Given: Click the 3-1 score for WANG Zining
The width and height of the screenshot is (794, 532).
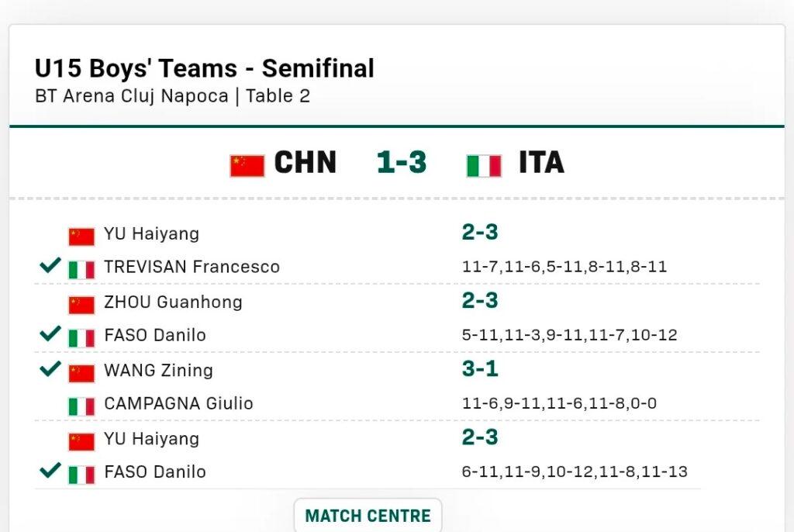Looking at the screenshot, I should (x=480, y=368).
